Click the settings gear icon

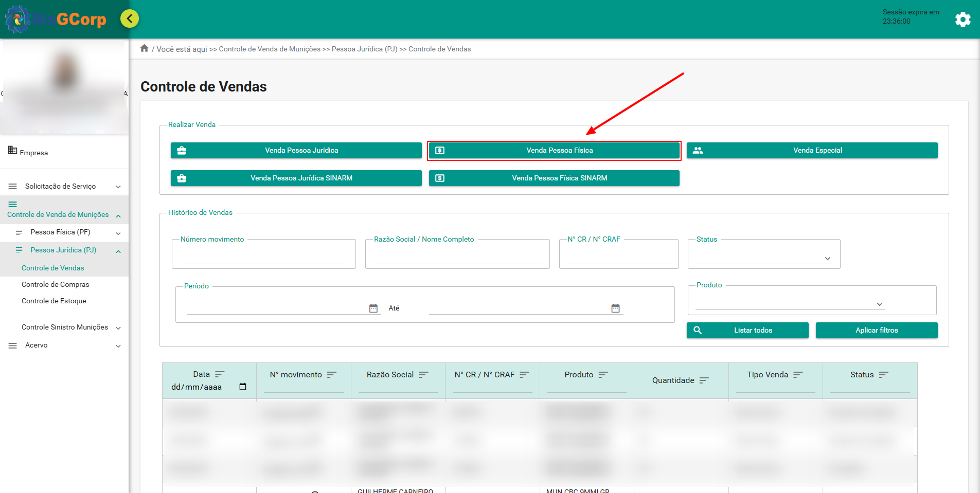coord(963,20)
